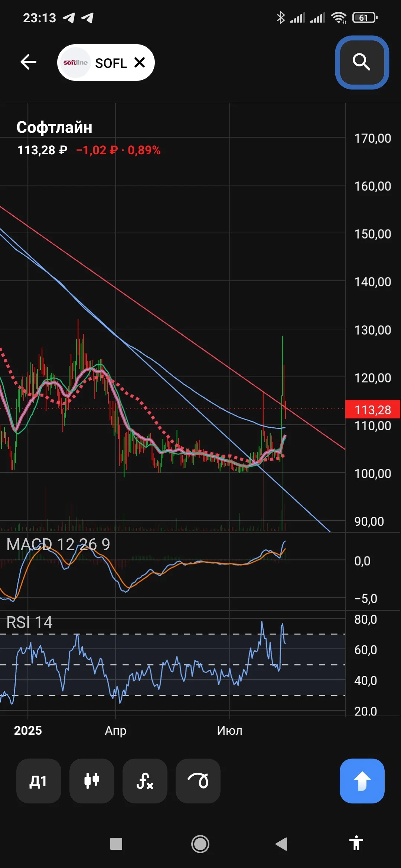Viewport: 401px width, 868px height.
Task: Tap the 23:13 clock in the status bar
Action: click(x=39, y=18)
